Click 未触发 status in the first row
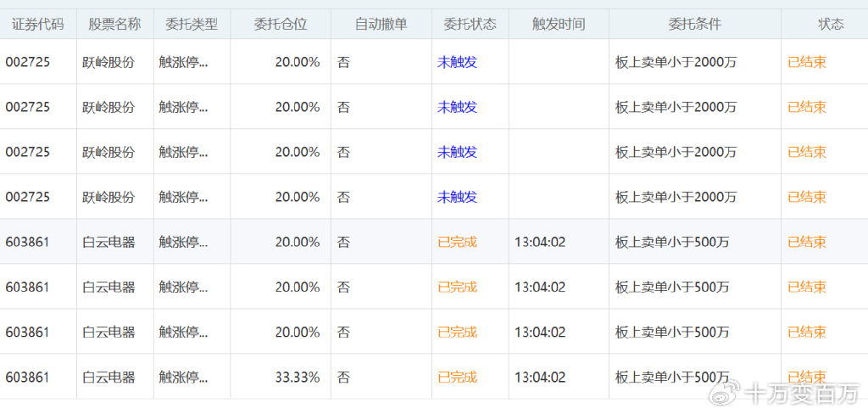 (x=457, y=62)
